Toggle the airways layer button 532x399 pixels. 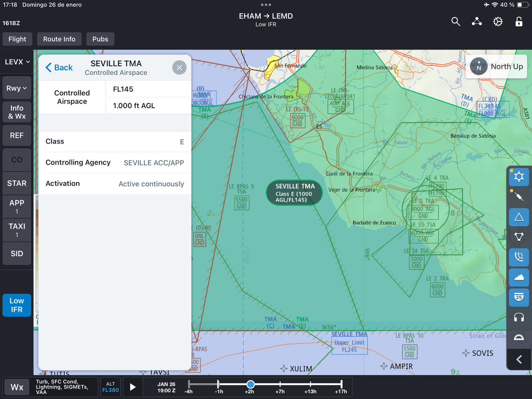click(x=519, y=197)
